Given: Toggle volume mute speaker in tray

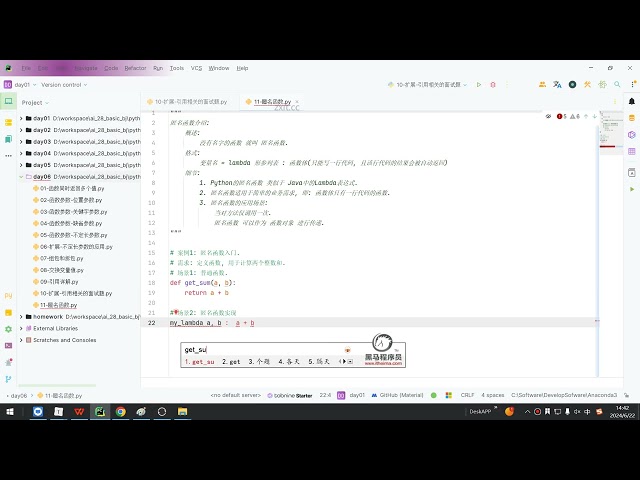Looking at the screenshot, I should click(577, 411).
